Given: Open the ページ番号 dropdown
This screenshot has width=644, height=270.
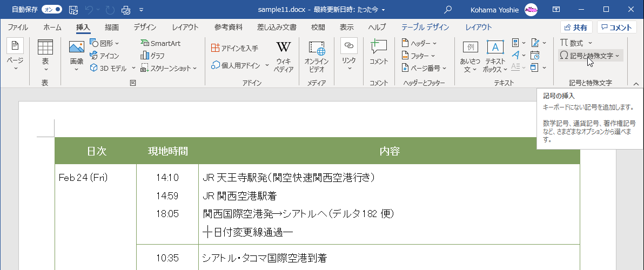Looking at the screenshot, I should click(424, 68).
